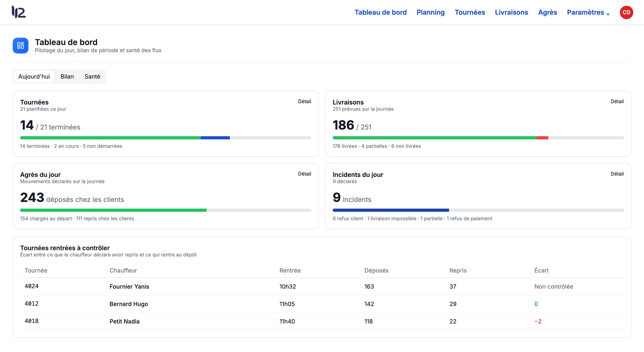Click the red −2 écart value
Screen dimensions: 644x352
[x=538, y=321]
